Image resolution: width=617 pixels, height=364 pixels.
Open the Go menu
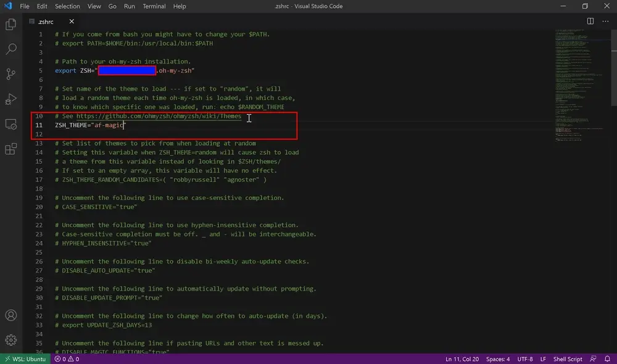coord(112,6)
